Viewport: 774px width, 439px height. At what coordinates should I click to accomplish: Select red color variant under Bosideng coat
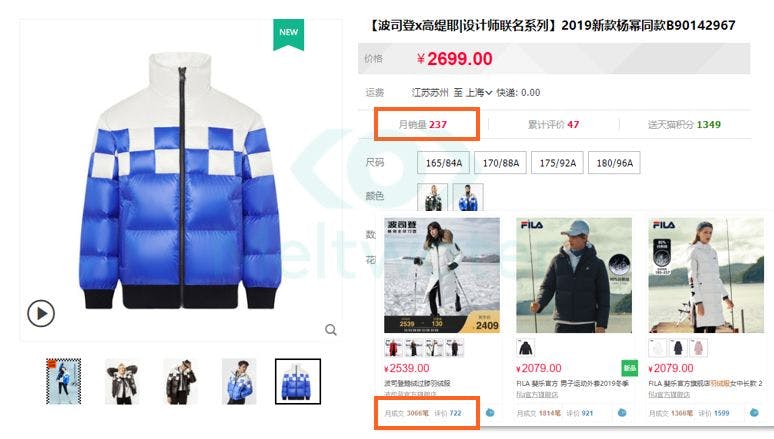click(393, 348)
